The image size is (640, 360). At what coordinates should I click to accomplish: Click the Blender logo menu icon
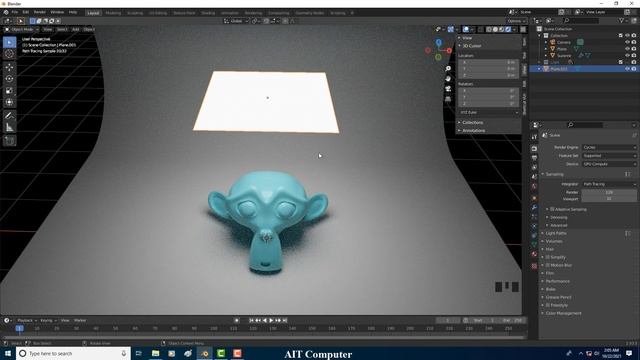(x=6, y=12)
